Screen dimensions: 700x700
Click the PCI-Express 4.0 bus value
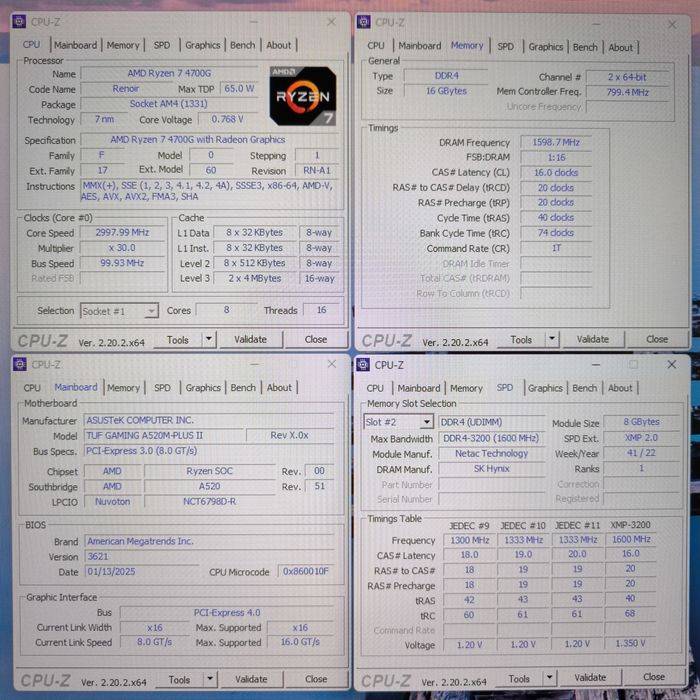click(227, 613)
